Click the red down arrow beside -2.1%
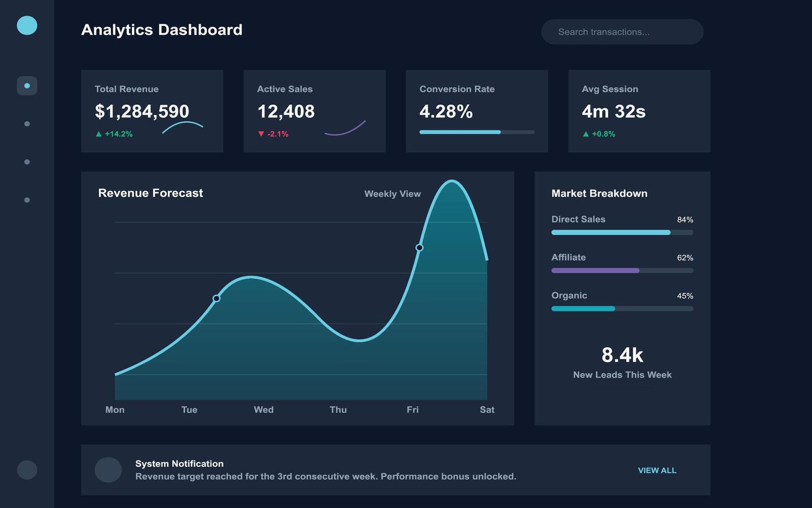 click(261, 134)
